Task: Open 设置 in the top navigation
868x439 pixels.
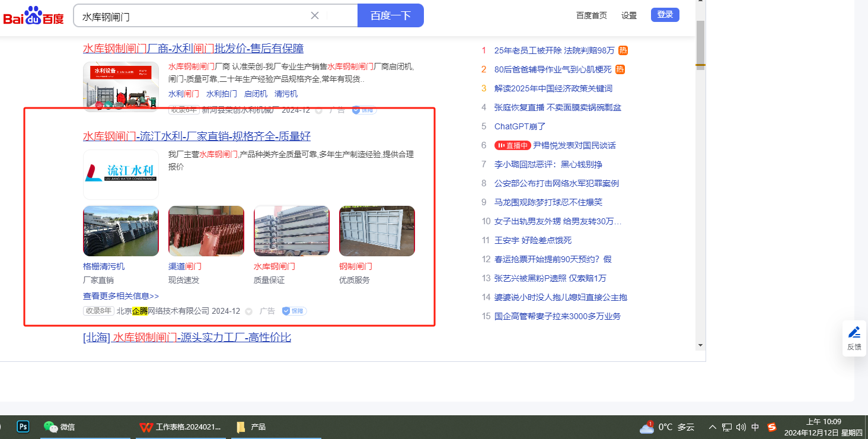Action: [x=628, y=15]
